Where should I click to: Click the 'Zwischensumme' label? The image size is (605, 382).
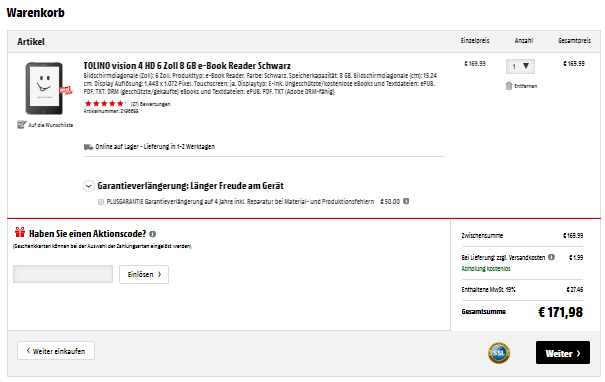(482, 235)
